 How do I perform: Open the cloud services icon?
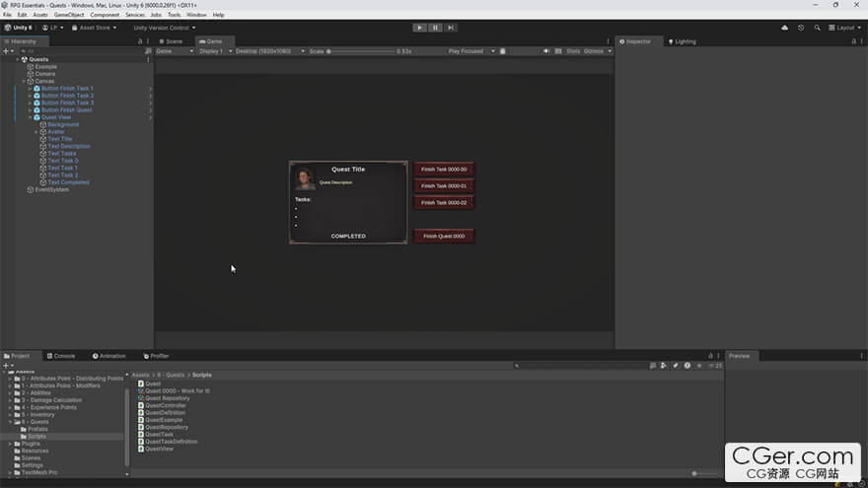pyautogui.click(x=784, y=28)
